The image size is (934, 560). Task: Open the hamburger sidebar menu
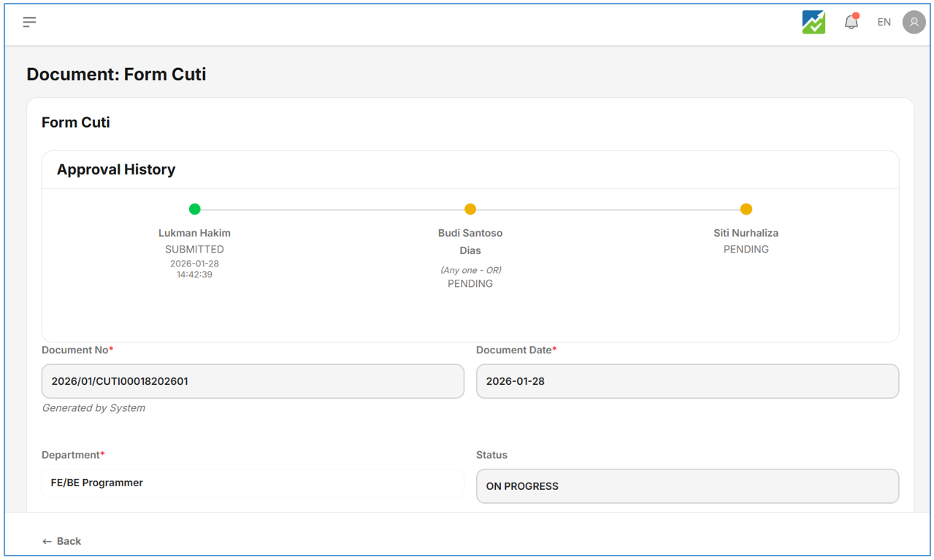point(29,22)
